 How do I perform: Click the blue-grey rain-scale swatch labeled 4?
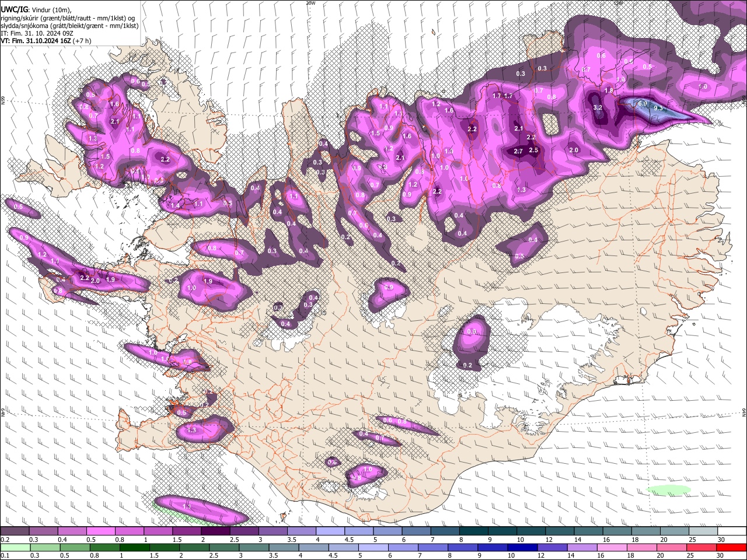[x=314, y=547]
